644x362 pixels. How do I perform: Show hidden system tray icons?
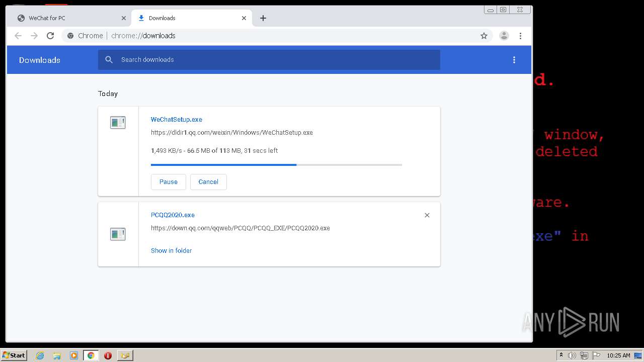point(561,355)
